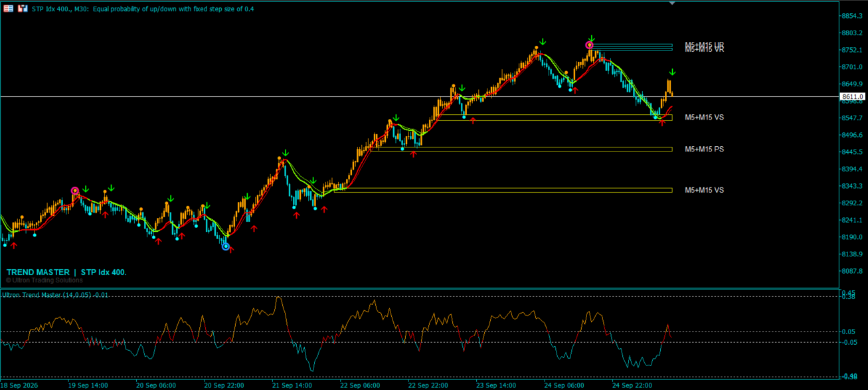Click the magenta-ringed marker at the M5+M15 UR zone
Viewport: 868px width, 390px height.
(x=589, y=45)
